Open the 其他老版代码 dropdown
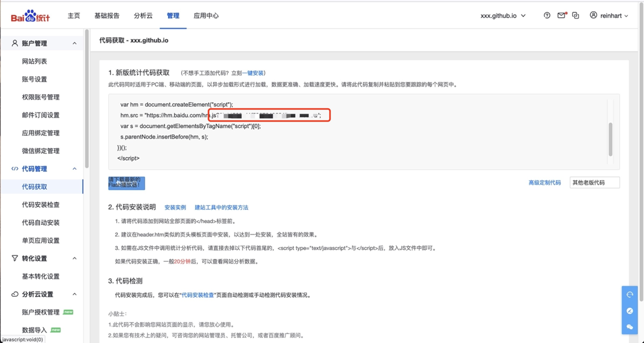 (594, 183)
